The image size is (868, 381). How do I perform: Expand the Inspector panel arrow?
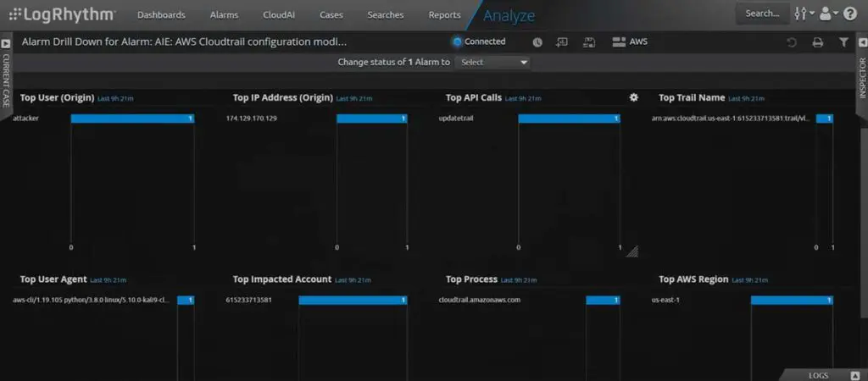pyautogui.click(x=862, y=42)
